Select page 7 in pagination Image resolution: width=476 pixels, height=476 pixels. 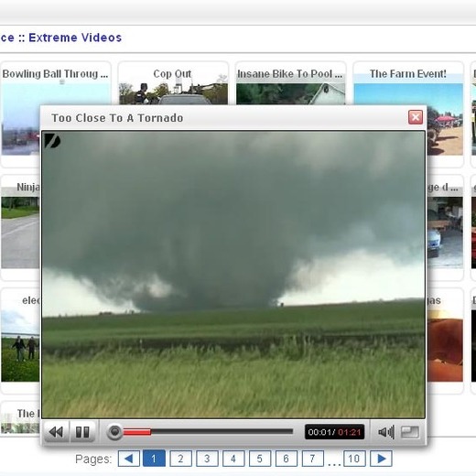click(x=313, y=459)
